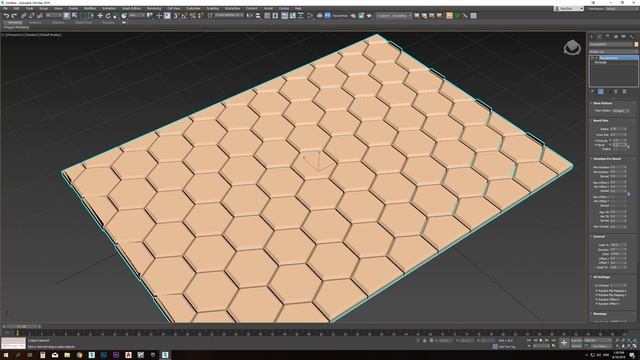Image resolution: width=640 pixels, height=360 pixels.
Task: Open Chrome from the taskbar
Action: coord(79,355)
